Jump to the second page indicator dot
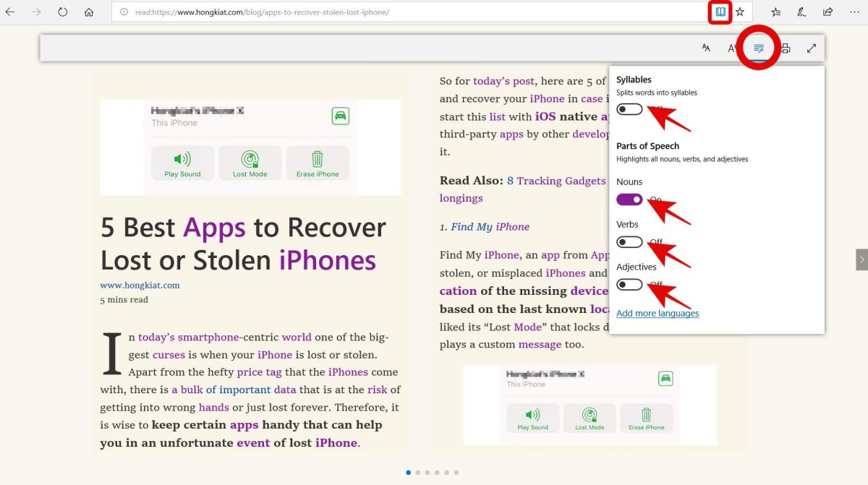Viewport: 868px width, 485px height. [418, 473]
